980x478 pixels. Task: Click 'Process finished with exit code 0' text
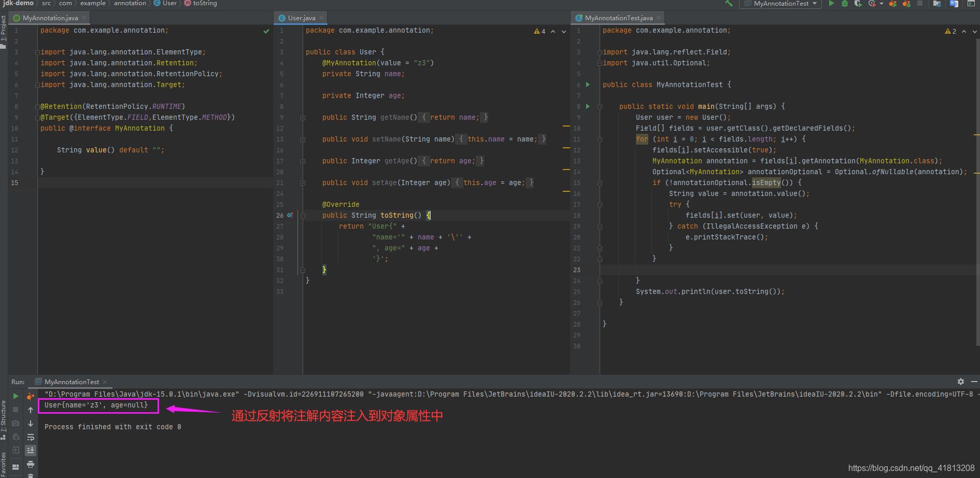coord(112,427)
